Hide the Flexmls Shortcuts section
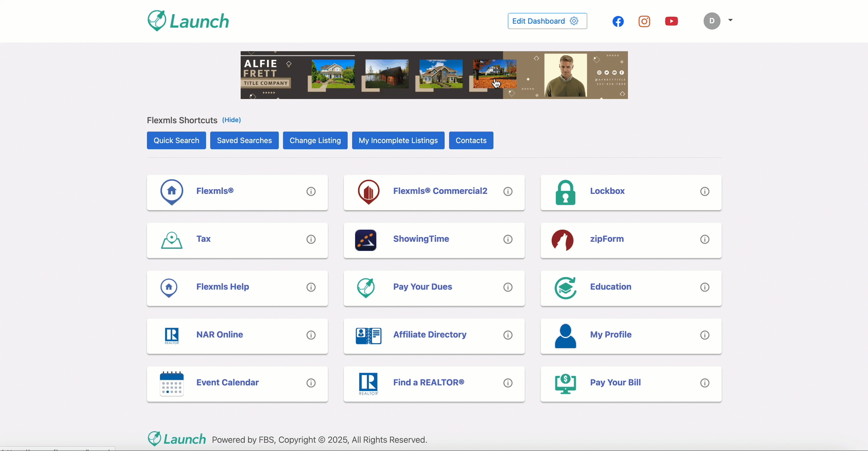Viewport: 868px width, 451px height. tap(231, 120)
